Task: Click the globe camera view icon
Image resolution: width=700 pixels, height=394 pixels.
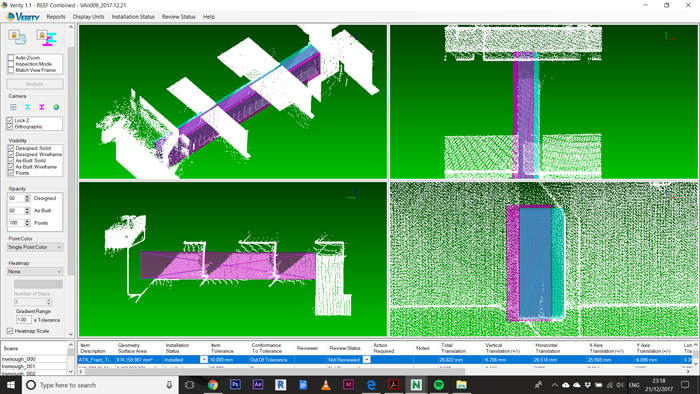Action: [56, 107]
